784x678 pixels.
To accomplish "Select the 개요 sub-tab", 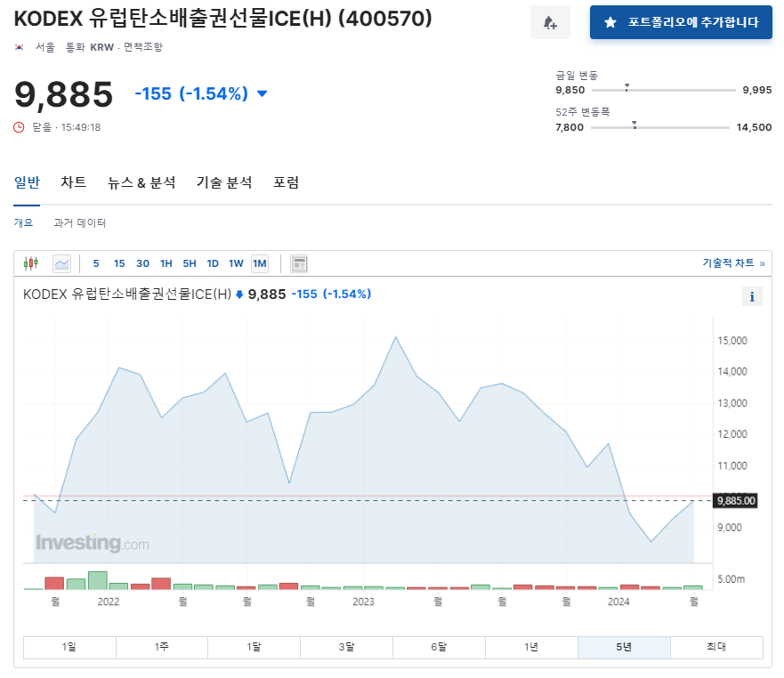I will (23, 222).
